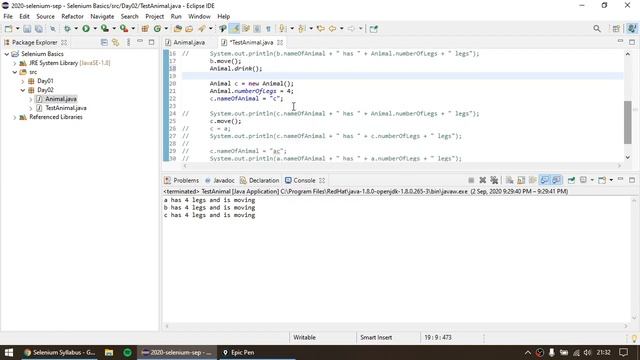Toggle Show Console on standard error

pyautogui.click(x=556, y=180)
